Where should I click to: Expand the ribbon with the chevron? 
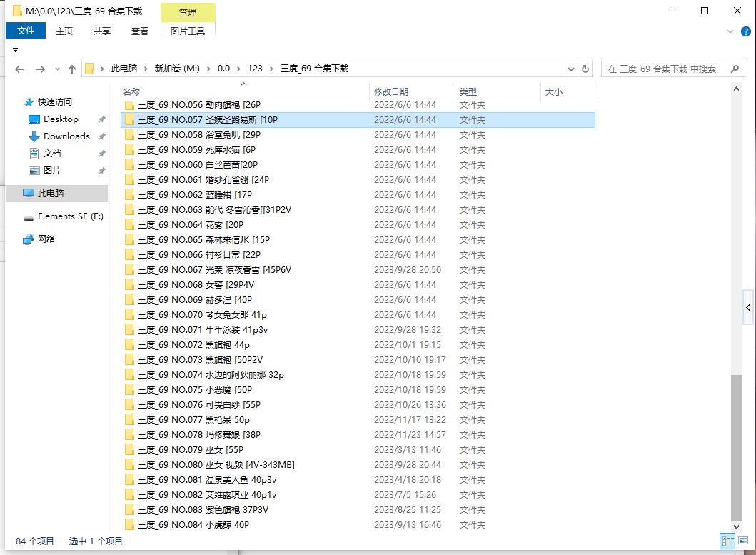tap(730, 31)
